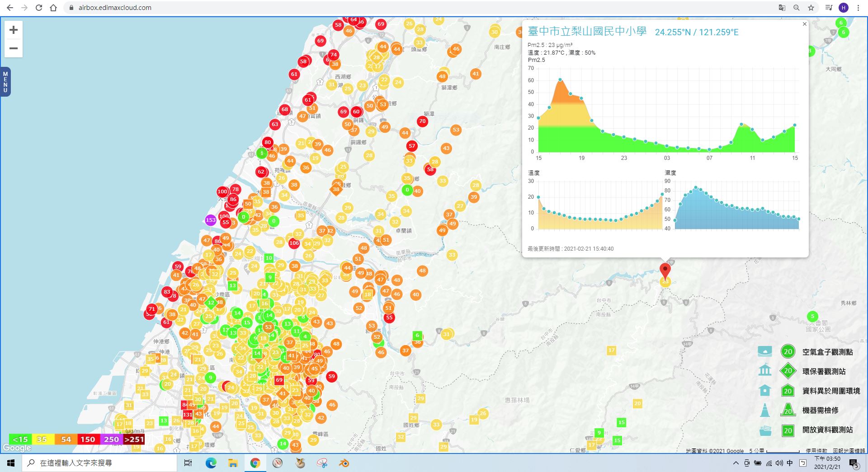Click the 環保署觀測站 legend label
The height and width of the screenshot is (472, 868).
click(x=824, y=371)
